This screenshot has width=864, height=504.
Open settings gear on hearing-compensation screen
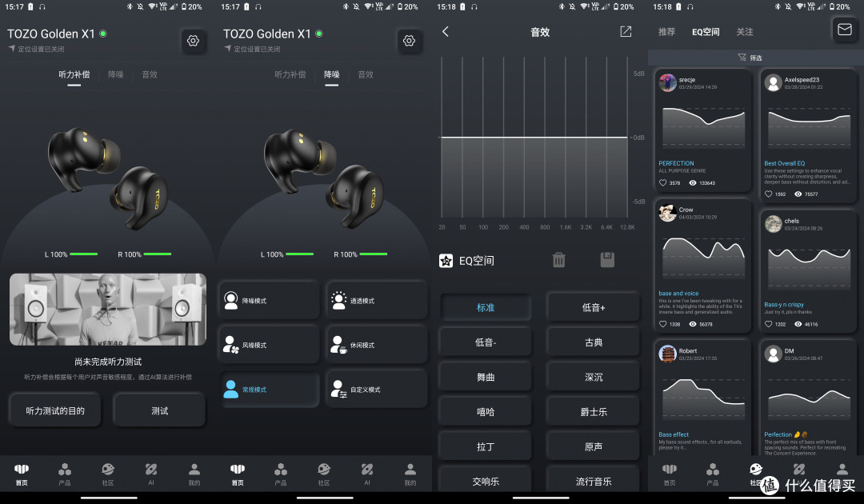click(193, 41)
